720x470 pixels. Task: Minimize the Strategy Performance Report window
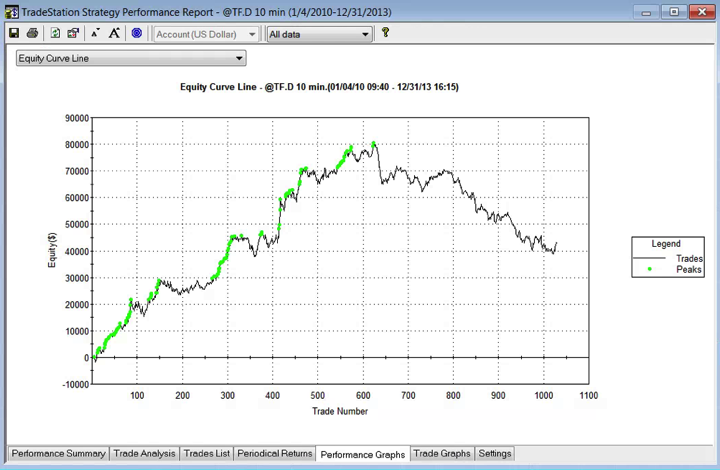[647, 12]
